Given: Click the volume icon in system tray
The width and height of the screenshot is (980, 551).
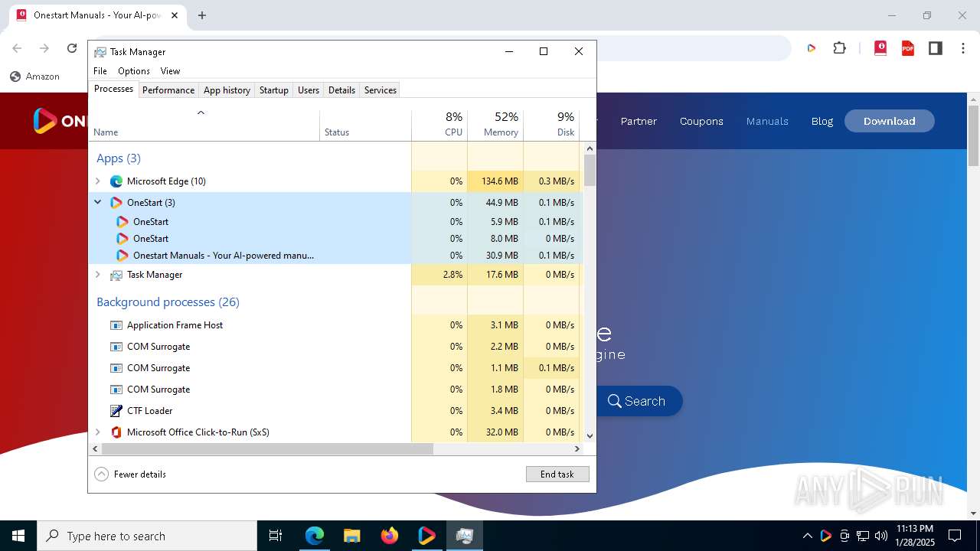Looking at the screenshot, I should pyautogui.click(x=880, y=536).
